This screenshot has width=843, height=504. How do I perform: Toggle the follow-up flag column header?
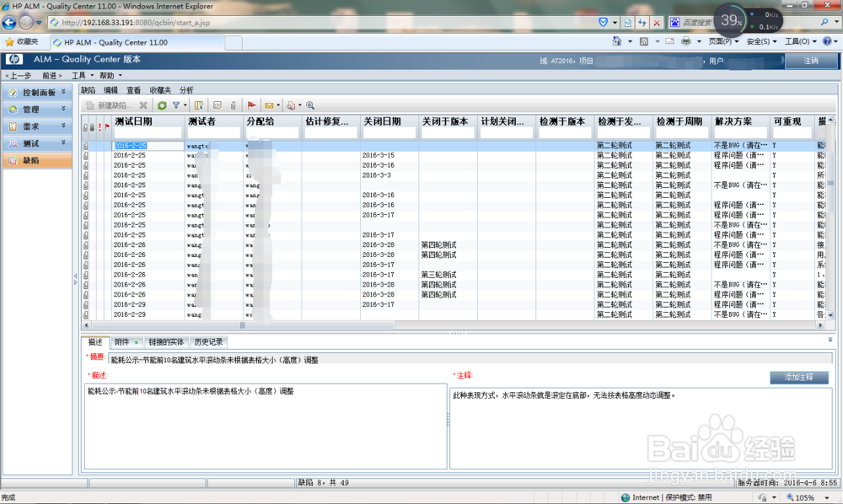tap(107, 126)
